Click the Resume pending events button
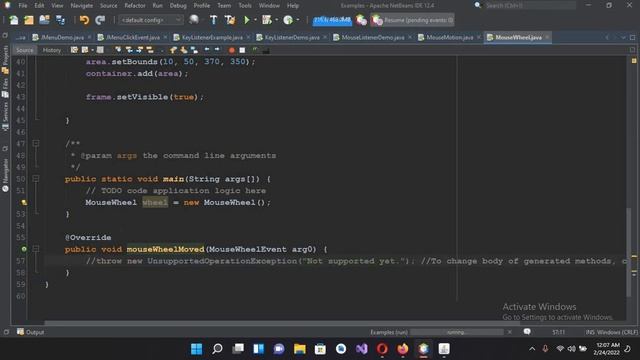The image size is (640, 360). [413, 20]
